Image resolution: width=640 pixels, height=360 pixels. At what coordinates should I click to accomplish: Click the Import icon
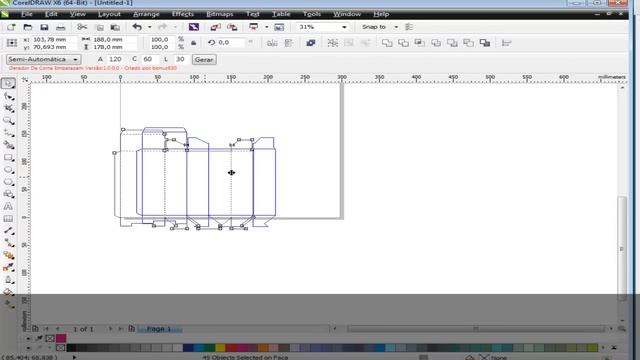click(216, 27)
